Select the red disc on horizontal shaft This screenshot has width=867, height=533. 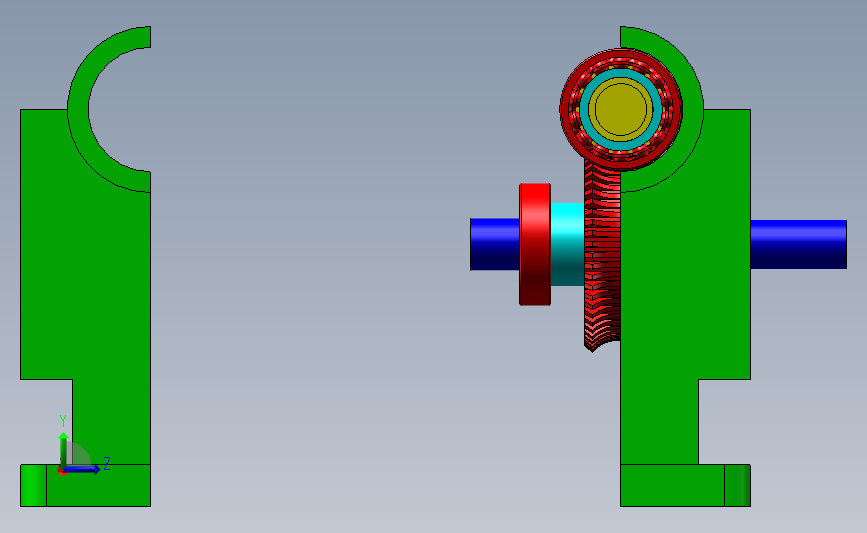tap(535, 244)
